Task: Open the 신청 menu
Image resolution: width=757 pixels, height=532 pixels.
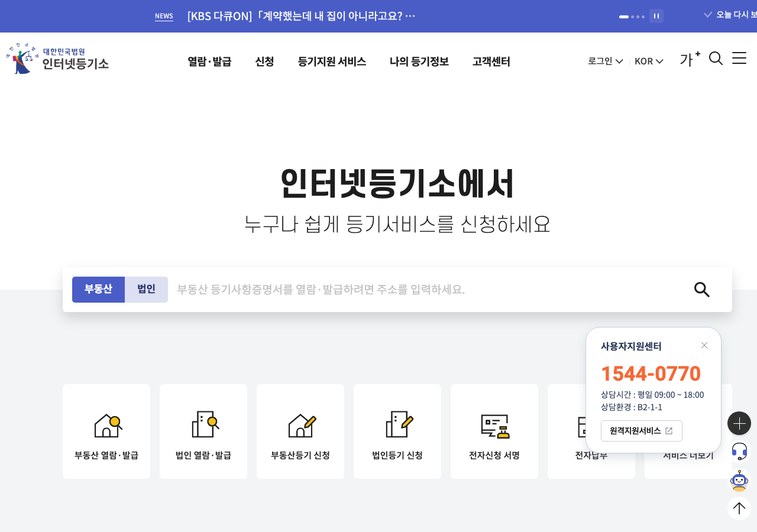Action: (x=264, y=61)
